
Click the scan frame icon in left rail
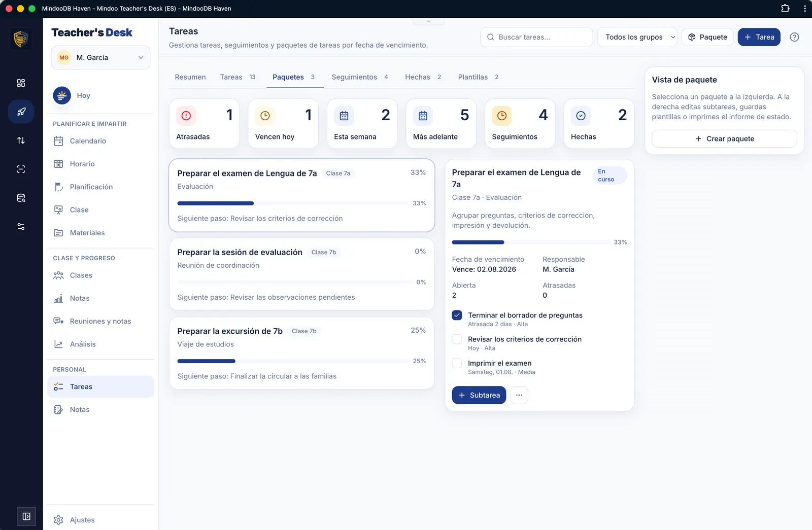tap(21, 169)
